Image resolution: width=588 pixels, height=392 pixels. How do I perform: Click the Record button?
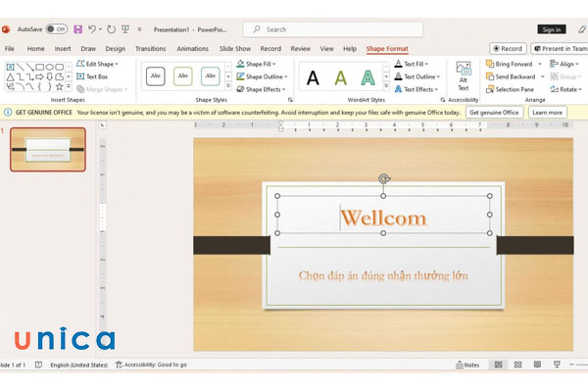pyautogui.click(x=508, y=48)
